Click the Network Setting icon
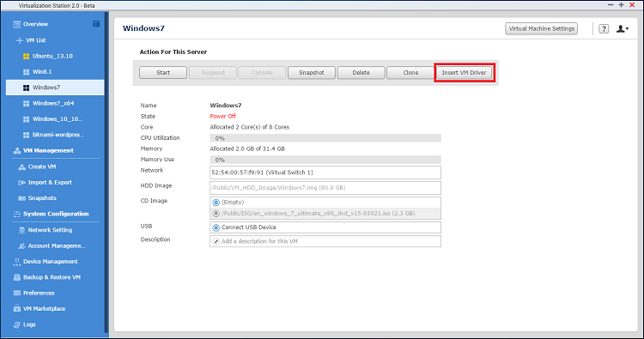 [x=21, y=230]
